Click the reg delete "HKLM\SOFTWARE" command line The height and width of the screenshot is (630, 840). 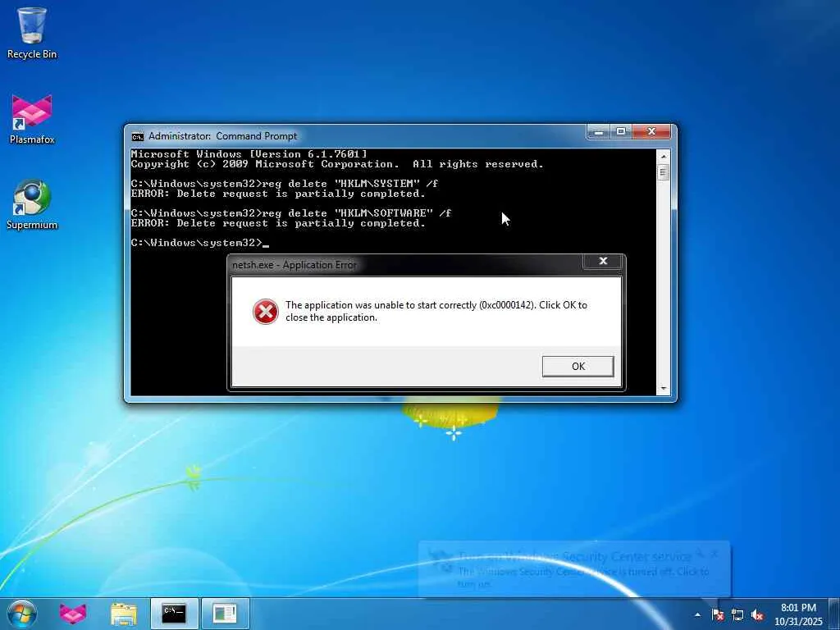click(291, 213)
